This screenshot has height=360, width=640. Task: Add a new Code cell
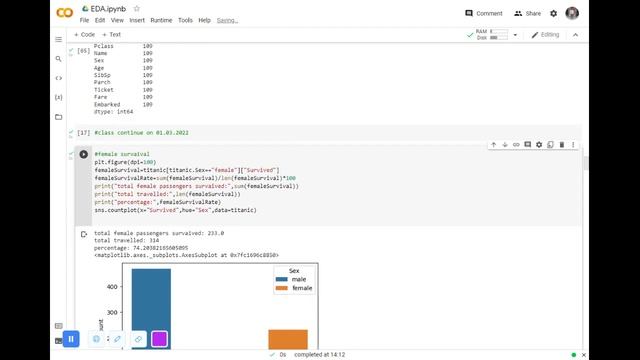click(x=84, y=35)
